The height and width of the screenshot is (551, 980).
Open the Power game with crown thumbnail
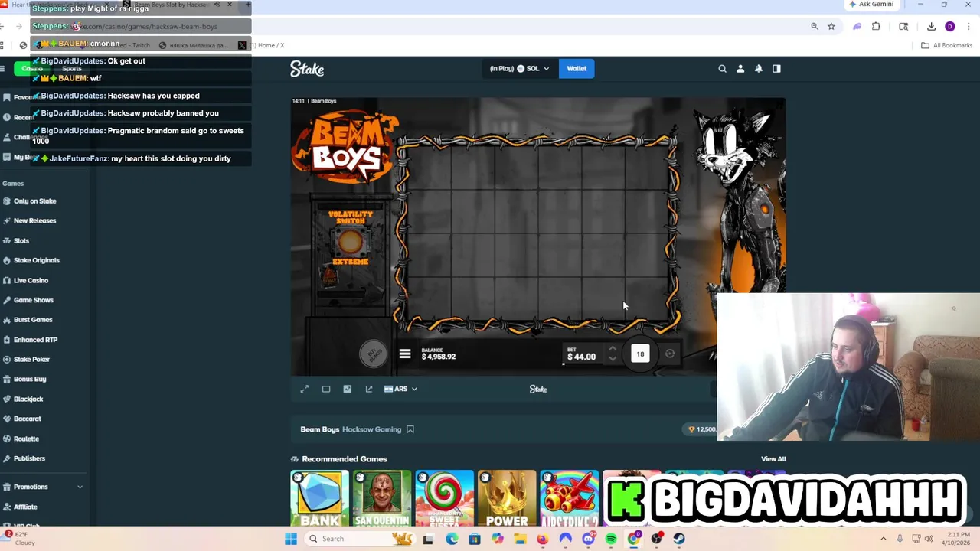point(507,499)
